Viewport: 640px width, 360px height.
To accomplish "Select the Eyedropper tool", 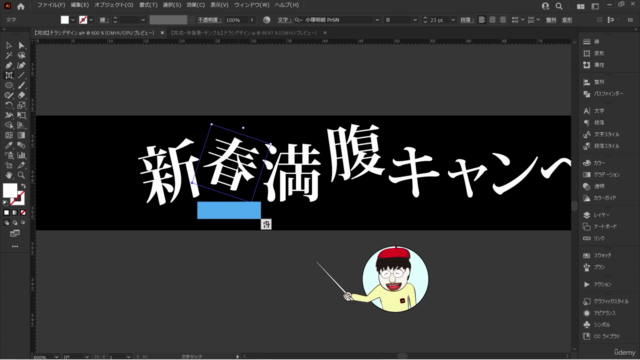I will [9, 145].
